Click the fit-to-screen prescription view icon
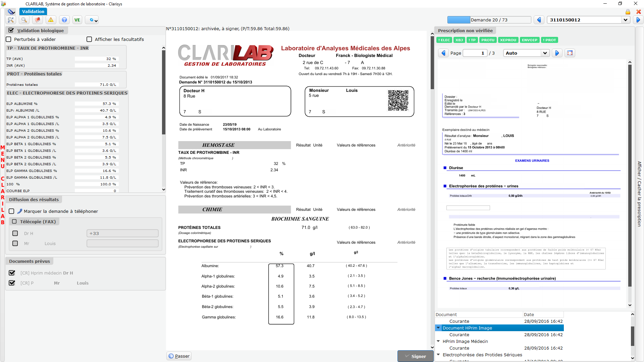Screen dimensions: 644x362 point(570,53)
